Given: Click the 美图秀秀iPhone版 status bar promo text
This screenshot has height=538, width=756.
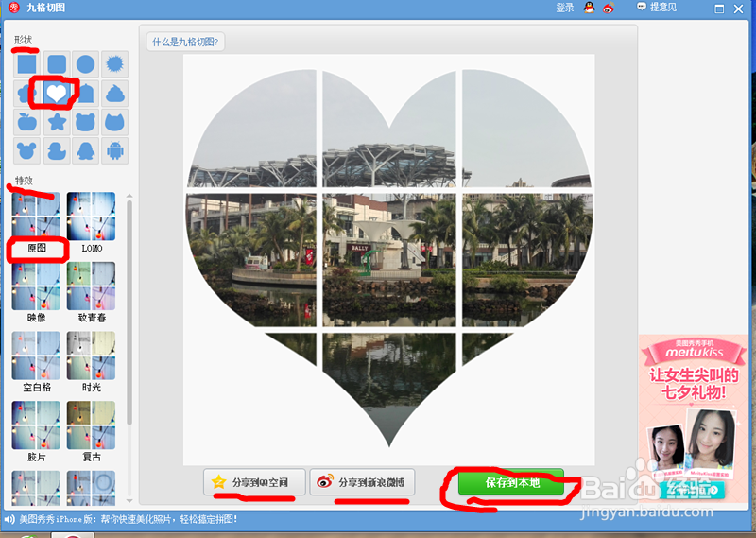Looking at the screenshot, I should coord(129,520).
